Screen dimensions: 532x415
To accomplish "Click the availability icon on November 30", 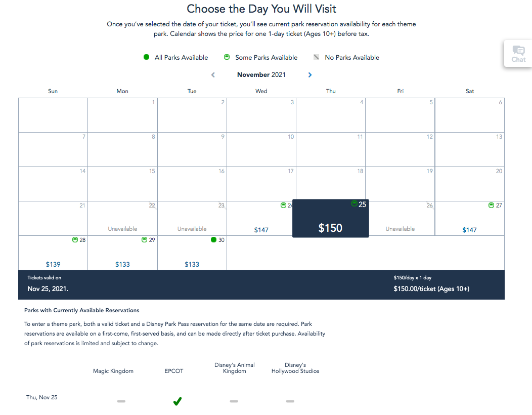I will [213, 240].
